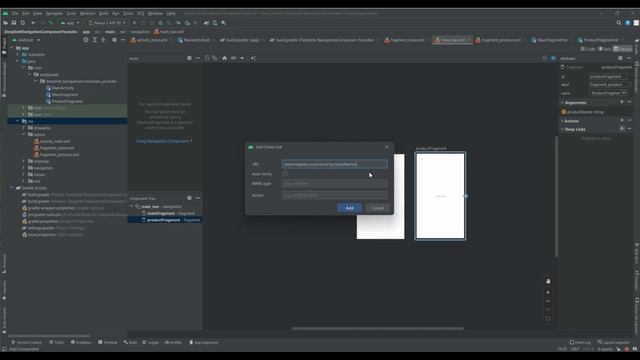This screenshot has height=360, width=640.
Task: Click the Add button in Add Deep Link dialog
Action: (x=349, y=208)
